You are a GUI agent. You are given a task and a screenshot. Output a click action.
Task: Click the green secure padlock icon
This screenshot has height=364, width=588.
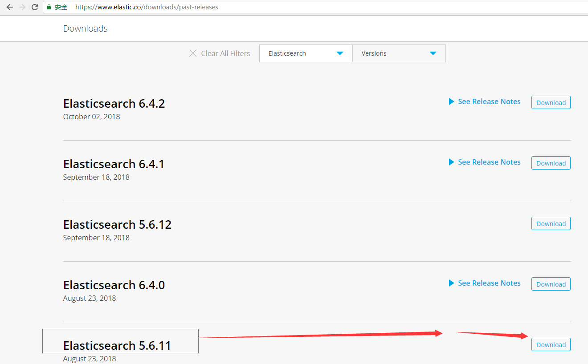point(49,7)
